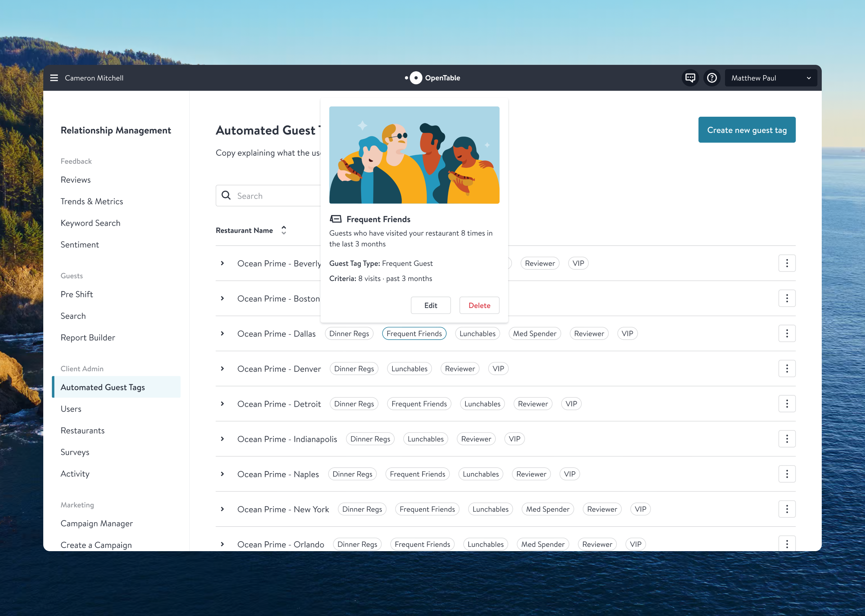Viewport: 865px width, 616px height.
Task: Click the Frequent Friends illustration image
Action: coord(414,155)
